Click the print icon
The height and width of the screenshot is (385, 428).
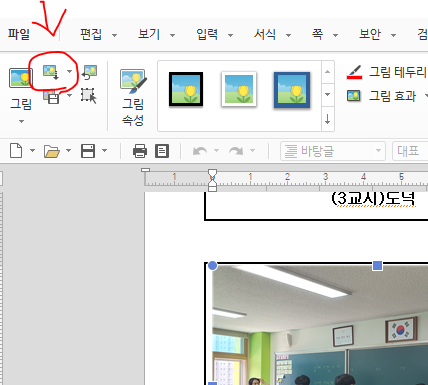click(140, 151)
